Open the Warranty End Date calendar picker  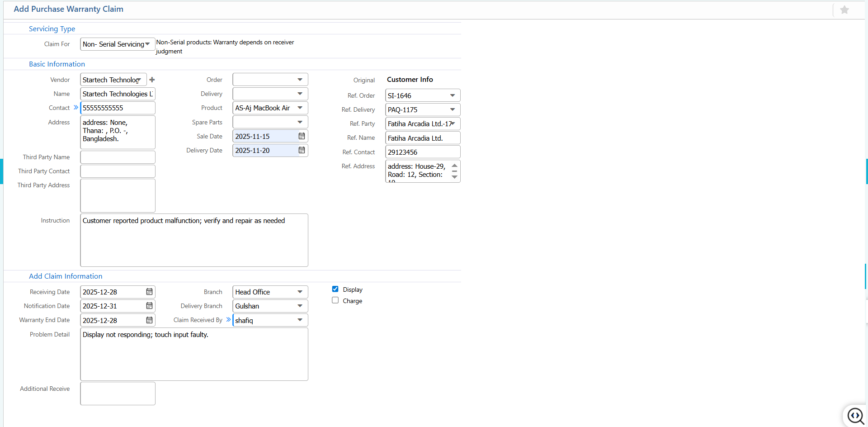pos(149,320)
